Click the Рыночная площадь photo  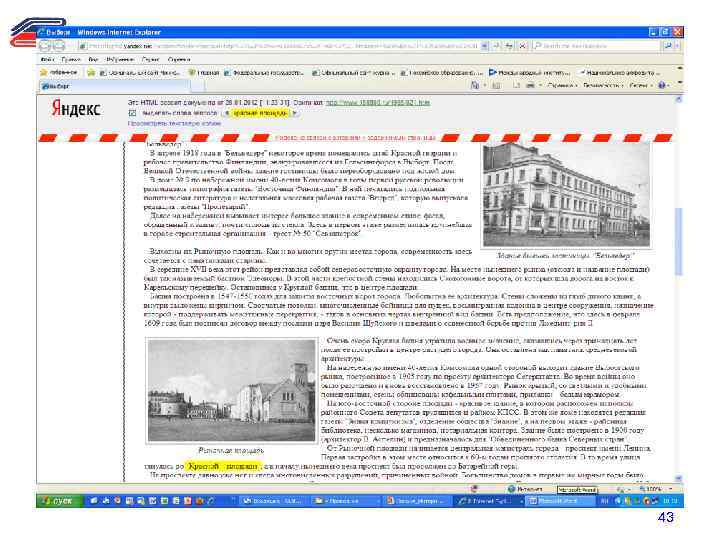[231, 391]
